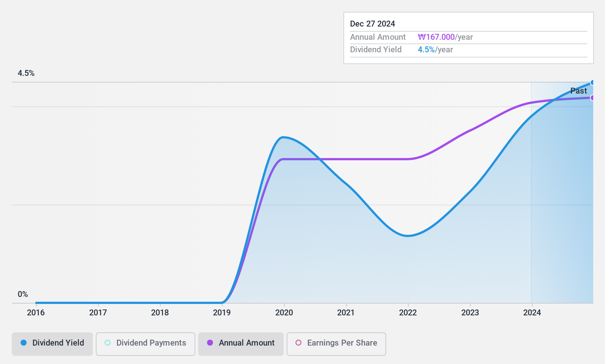Click the 0% y-axis label

coord(23,294)
